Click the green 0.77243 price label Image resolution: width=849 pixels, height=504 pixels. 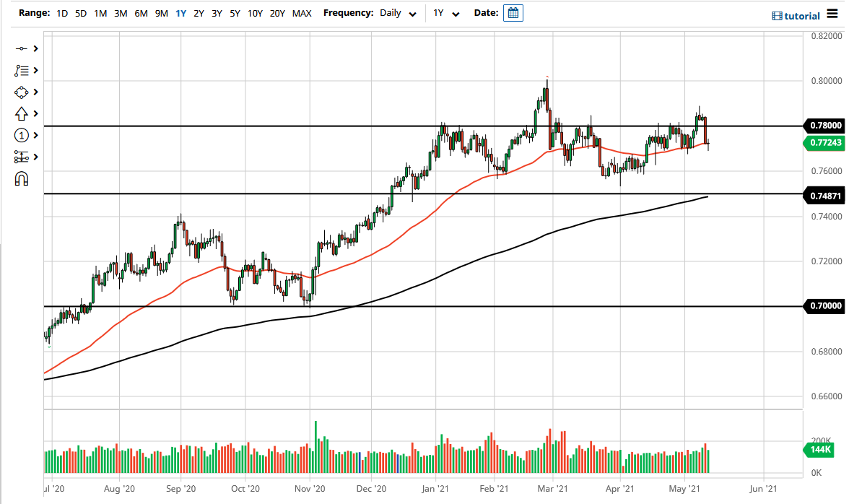(825, 144)
